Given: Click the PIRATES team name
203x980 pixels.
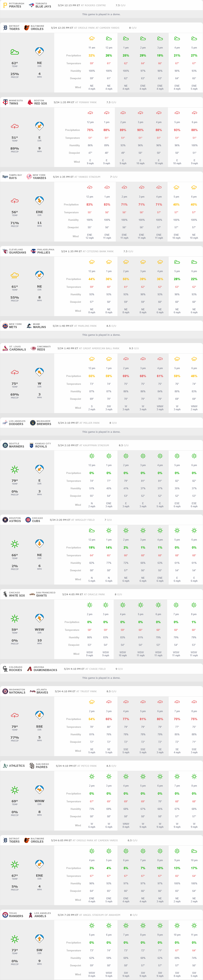Looking at the screenshot, I should 15,7.
